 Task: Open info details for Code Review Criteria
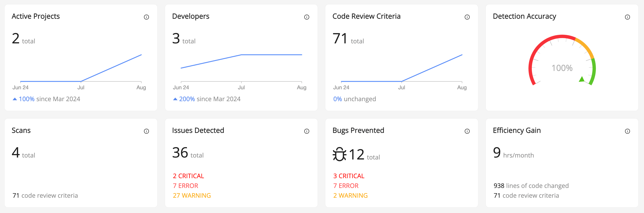click(x=467, y=17)
